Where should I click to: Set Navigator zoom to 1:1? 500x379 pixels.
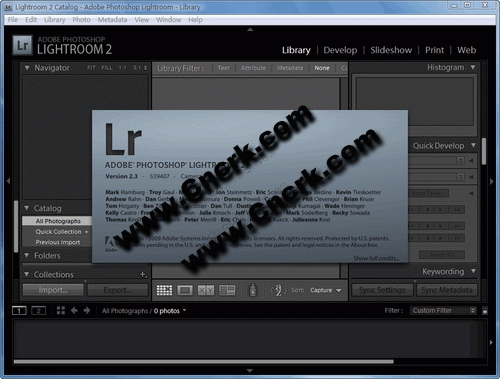pyautogui.click(x=122, y=68)
